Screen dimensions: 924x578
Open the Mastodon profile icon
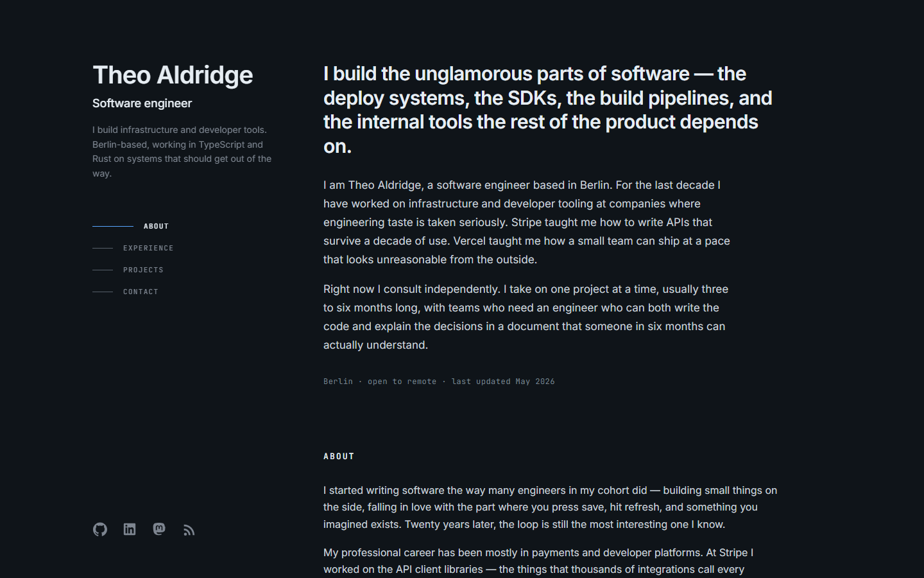(x=159, y=529)
